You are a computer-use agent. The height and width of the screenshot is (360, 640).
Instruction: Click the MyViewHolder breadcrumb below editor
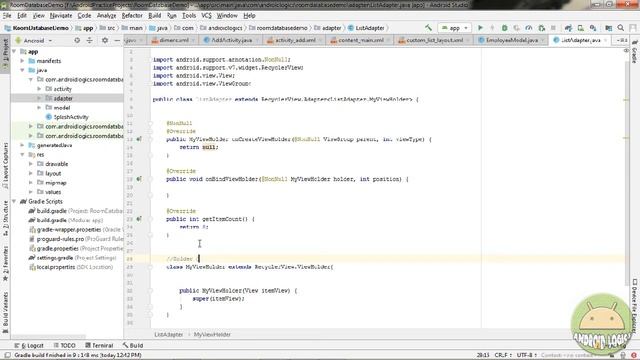click(212, 334)
